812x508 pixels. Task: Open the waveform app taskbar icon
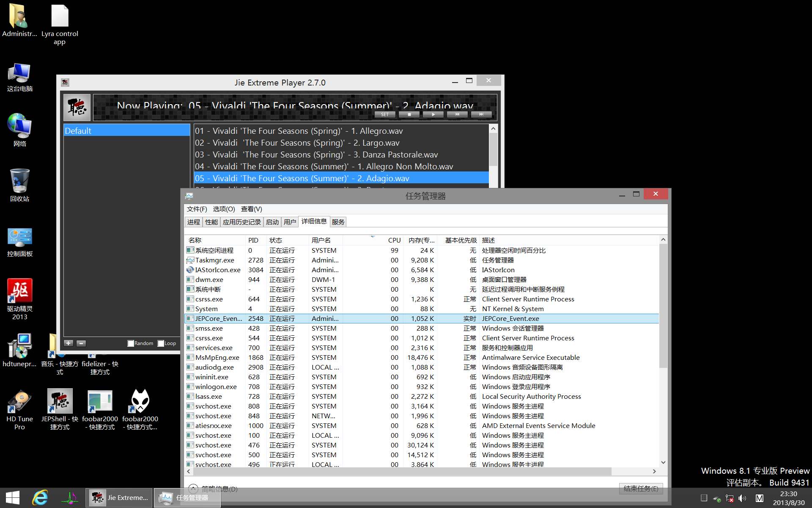pyautogui.click(x=69, y=497)
